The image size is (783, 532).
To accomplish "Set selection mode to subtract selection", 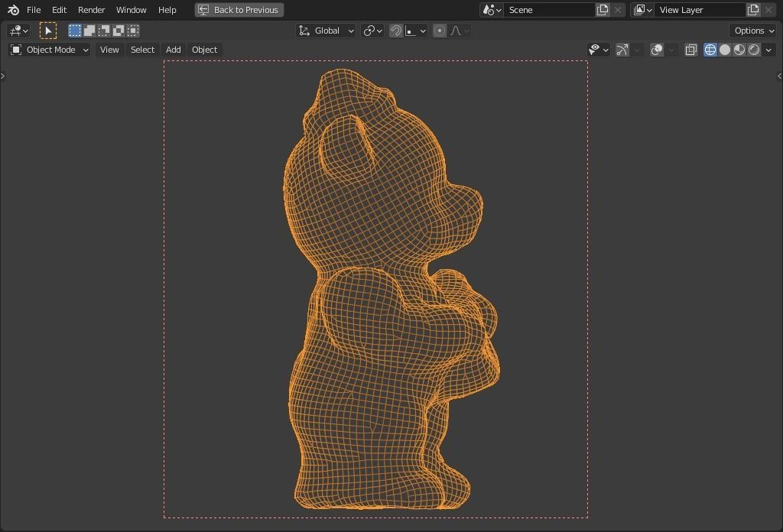I will click(x=104, y=31).
